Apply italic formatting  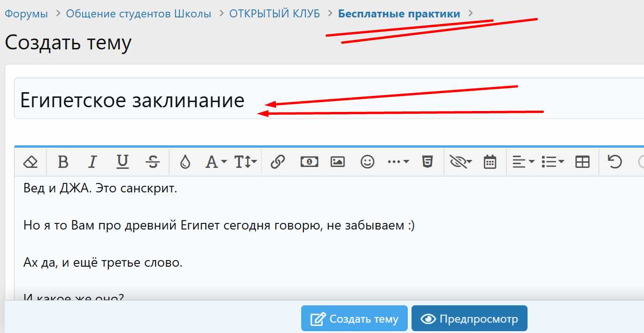coord(92,162)
